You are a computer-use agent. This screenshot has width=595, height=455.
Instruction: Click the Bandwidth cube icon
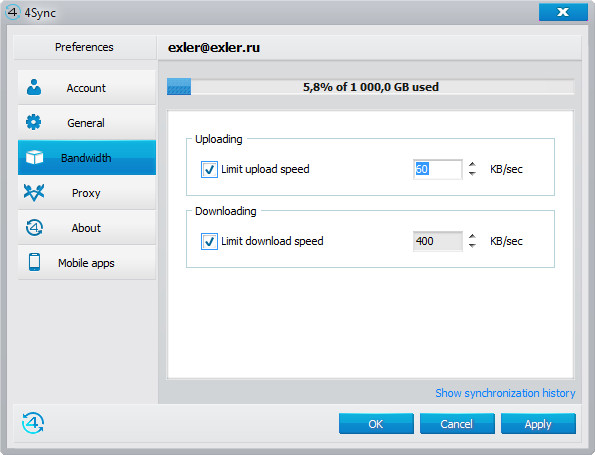(34, 157)
